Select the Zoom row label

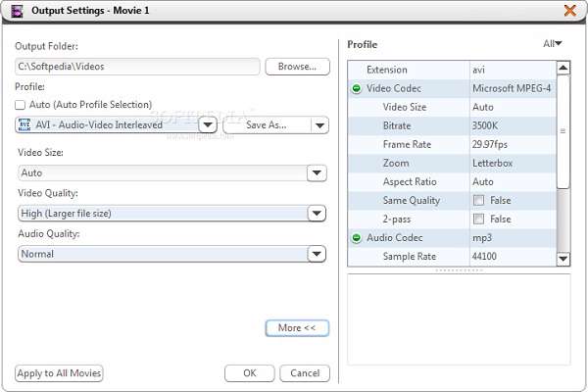tap(396, 164)
